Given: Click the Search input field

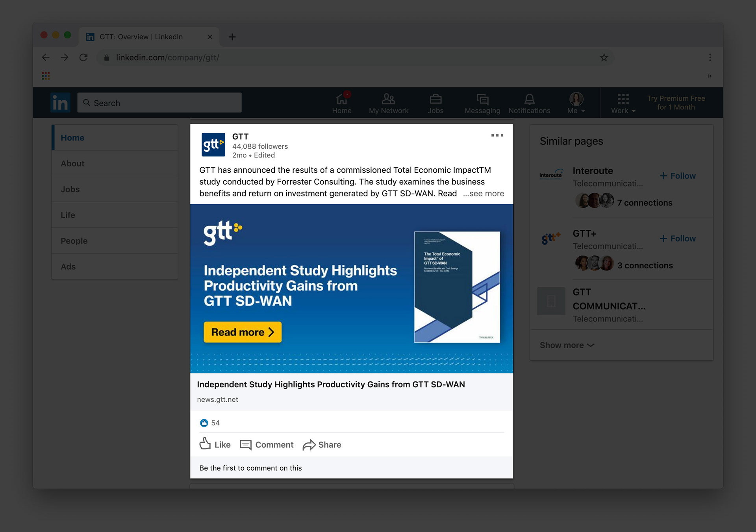Looking at the screenshot, I should coord(159,103).
